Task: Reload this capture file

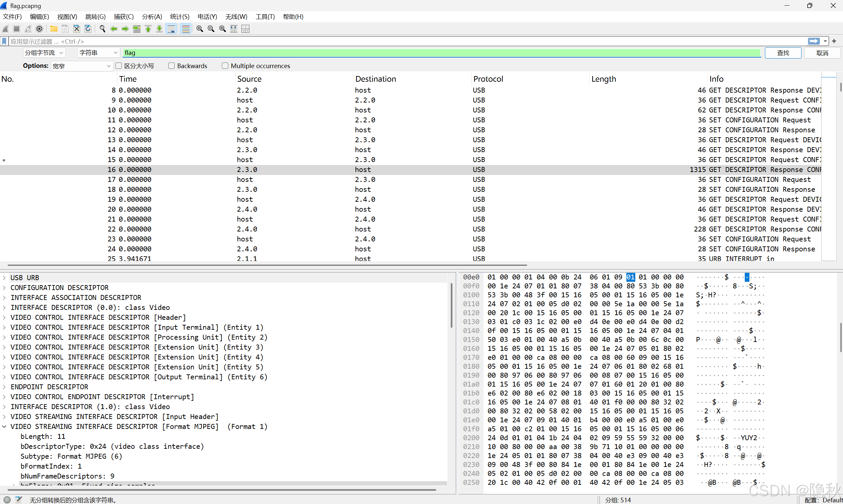Action: click(88, 29)
